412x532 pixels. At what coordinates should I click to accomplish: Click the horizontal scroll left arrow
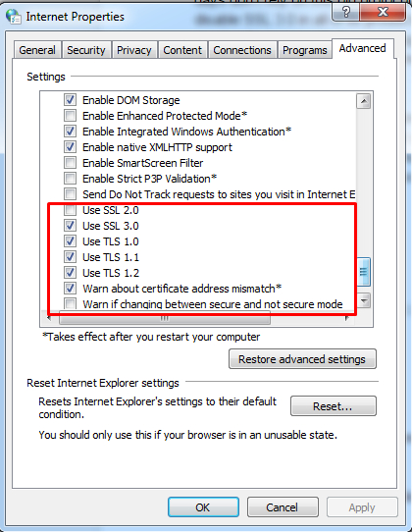tap(50, 318)
